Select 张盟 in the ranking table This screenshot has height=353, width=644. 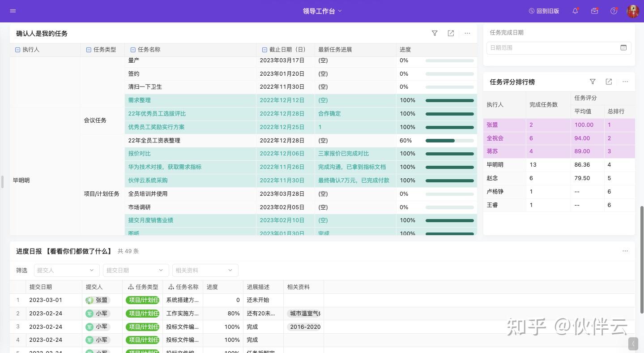click(492, 125)
